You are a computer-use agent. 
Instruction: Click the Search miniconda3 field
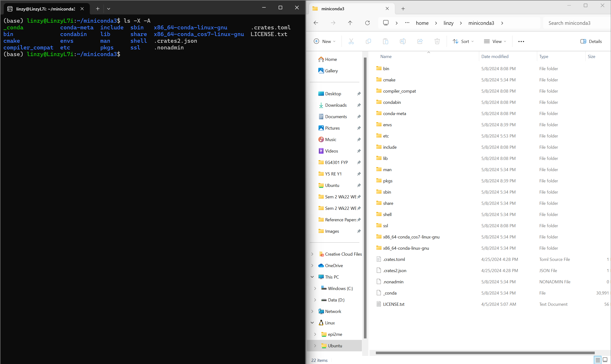click(x=576, y=23)
